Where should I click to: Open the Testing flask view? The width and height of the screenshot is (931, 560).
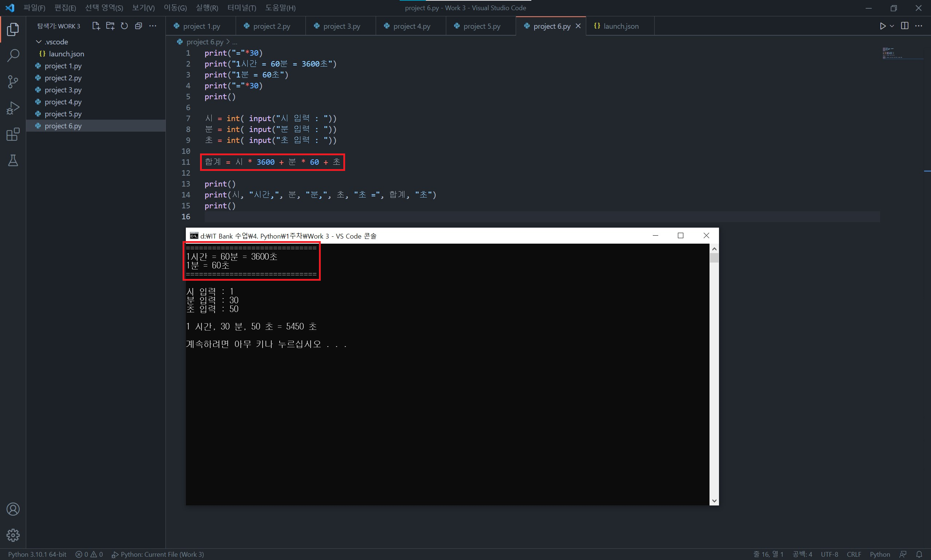pyautogui.click(x=13, y=161)
